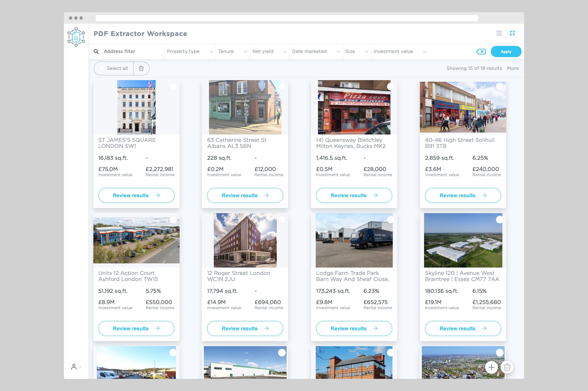Image resolution: width=588 pixels, height=391 pixels.
Task: Click the floating plus add button
Action: (x=491, y=367)
